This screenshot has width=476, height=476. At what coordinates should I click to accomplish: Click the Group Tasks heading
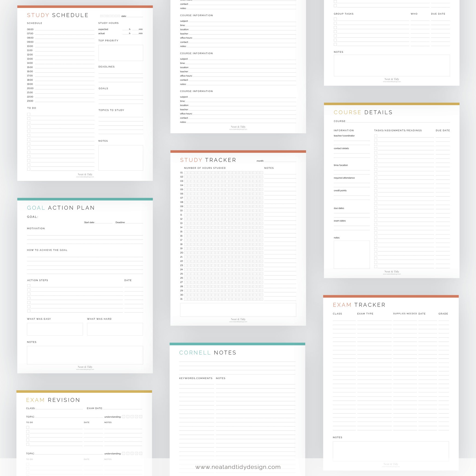click(344, 14)
